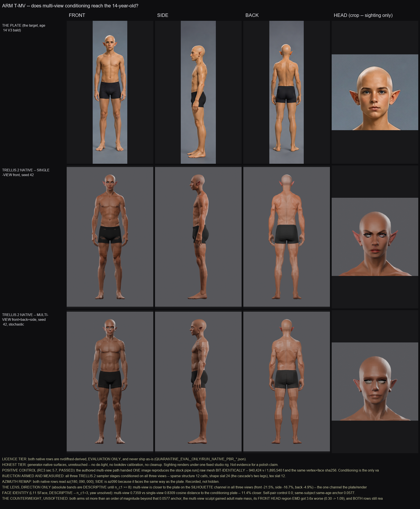Click the 'THE COUNTERWEIGHT, UNSOFTENED' footnote line
The height and width of the screenshot is (509, 420).
point(192,498)
